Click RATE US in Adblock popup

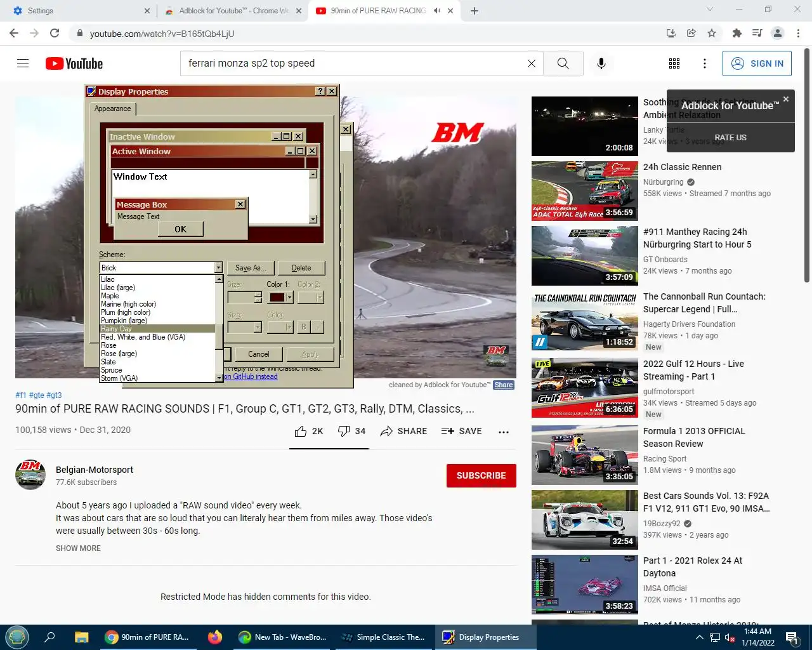point(730,138)
